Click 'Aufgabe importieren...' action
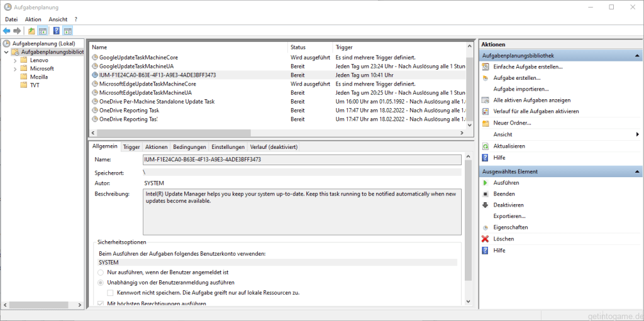The height and width of the screenshot is (321, 644). [521, 89]
